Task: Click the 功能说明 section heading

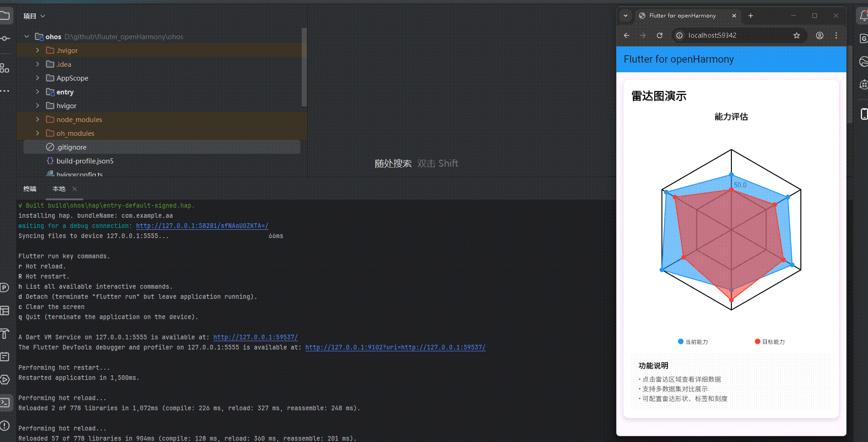Action: [x=653, y=366]
